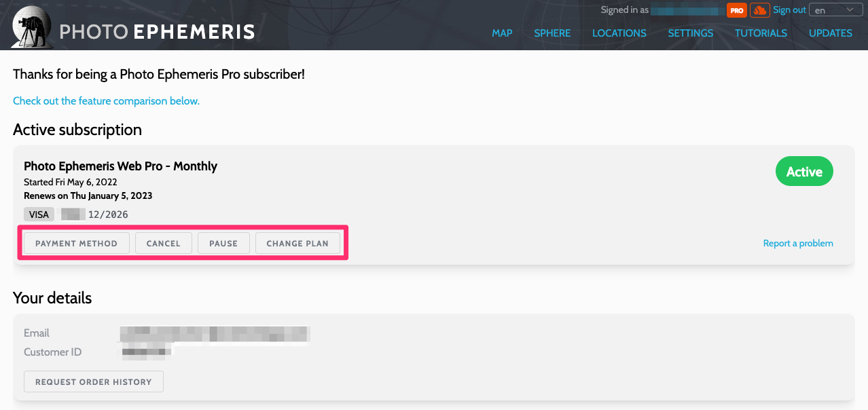Visit the TUTORIALS section

761,33
